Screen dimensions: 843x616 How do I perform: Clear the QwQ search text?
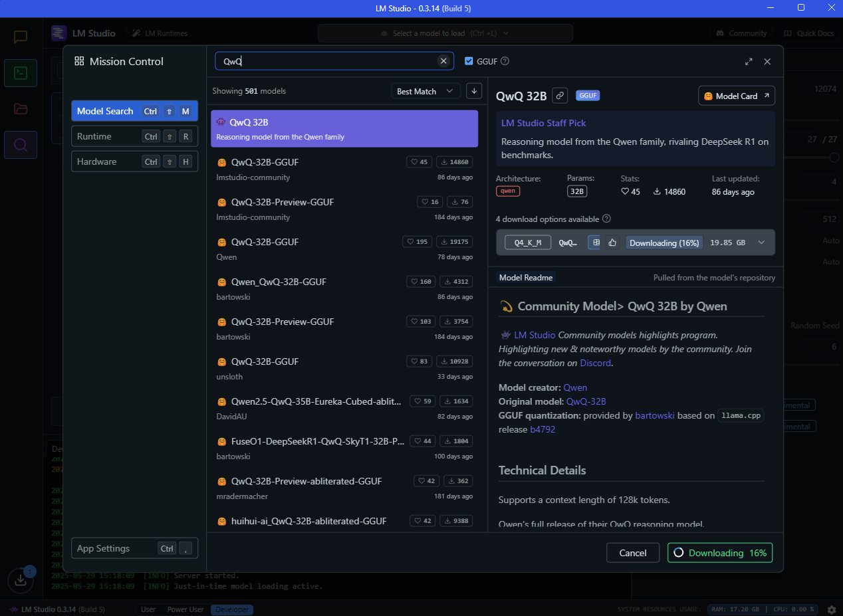[443, 61]
